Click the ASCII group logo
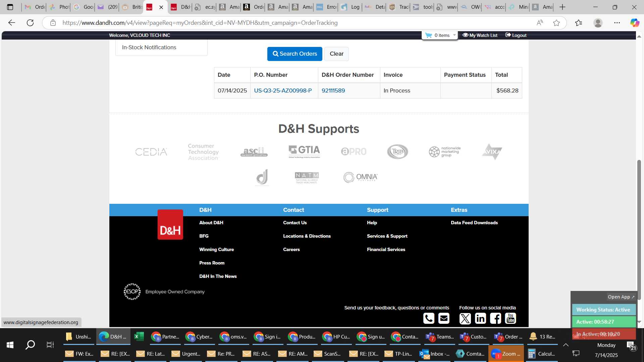Viewport: 644px width, 362px height. [x=254, y=152]
